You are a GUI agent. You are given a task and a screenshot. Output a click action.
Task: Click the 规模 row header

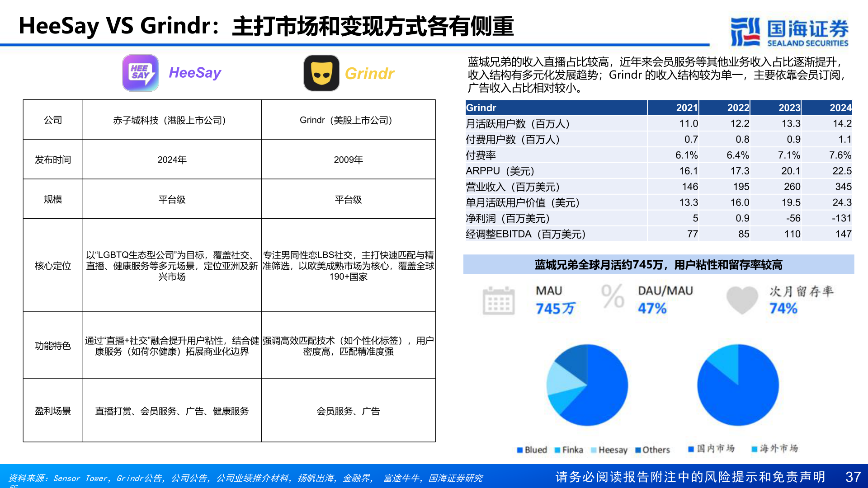tap(53, 199)
